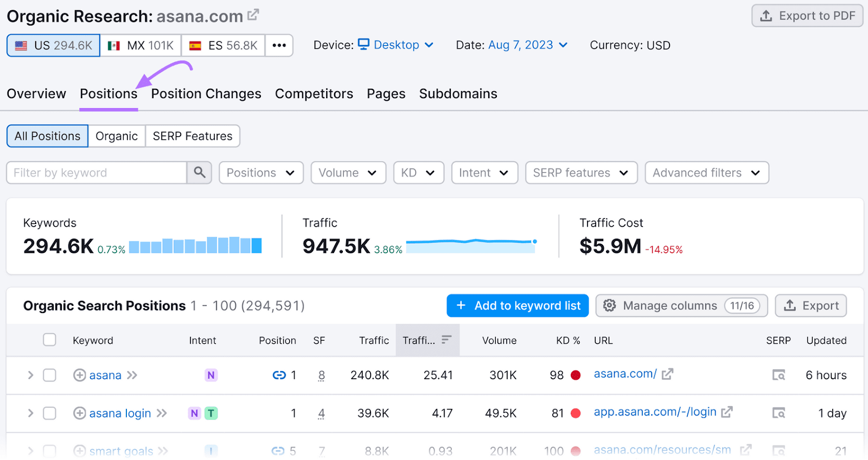Switch to the Pages tab
The width and height of the screenshot is (868, 460).
[x=386, y=94]
